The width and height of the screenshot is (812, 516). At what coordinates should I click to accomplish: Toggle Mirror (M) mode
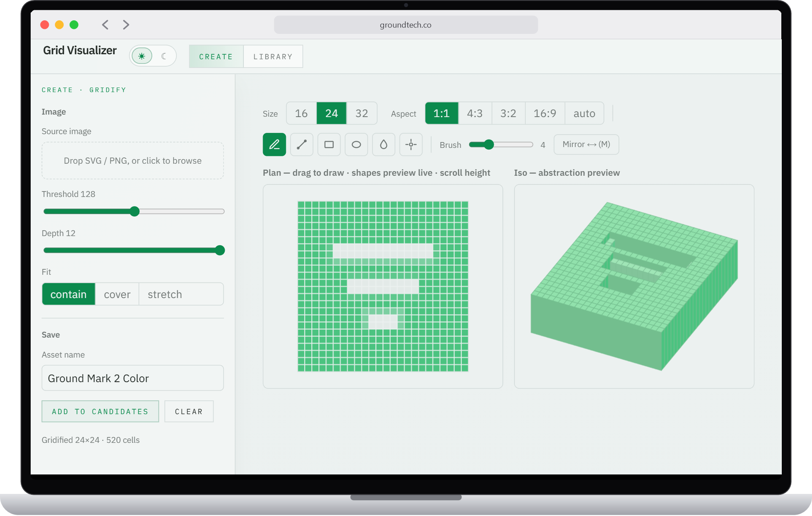586,144
